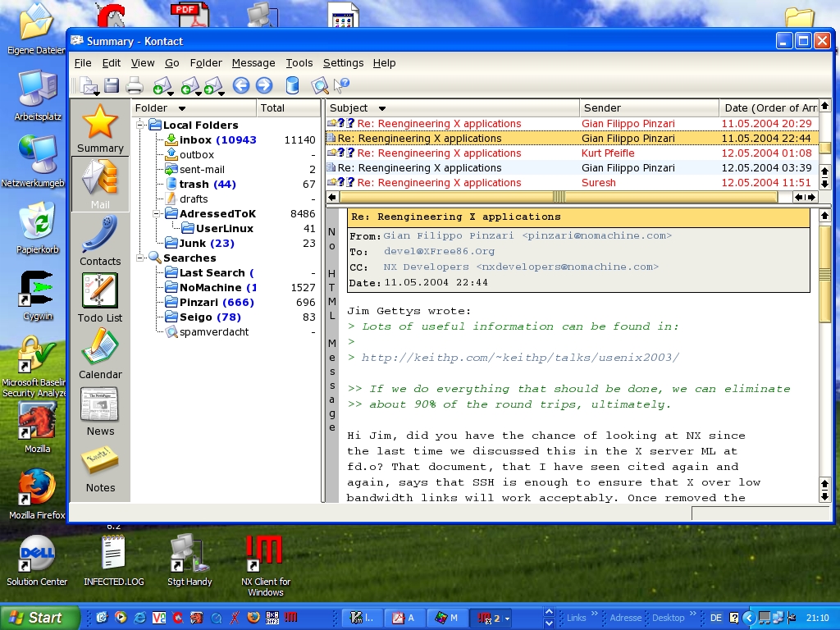Collapse the Searches tree node

tap(141, 258)
